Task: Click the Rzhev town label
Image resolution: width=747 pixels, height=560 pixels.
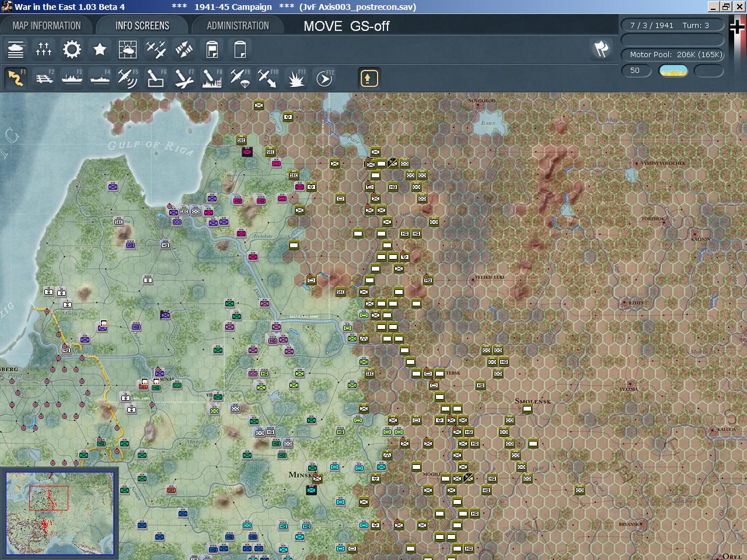Action: [637, 303]
